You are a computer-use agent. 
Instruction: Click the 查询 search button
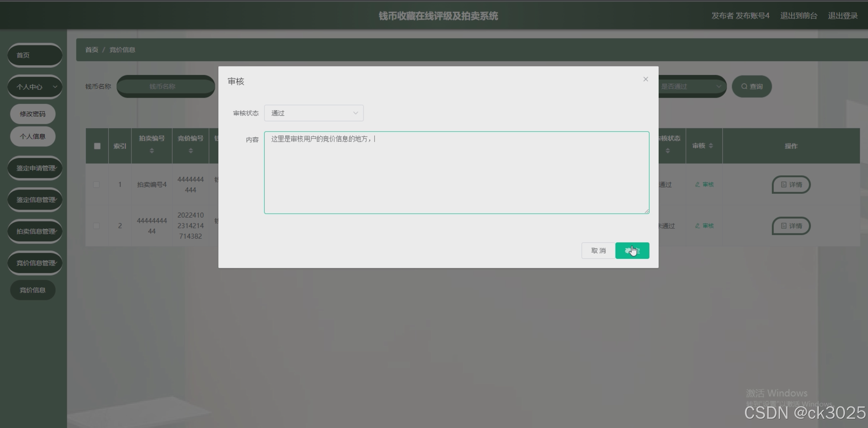pyautogui.click(x=752, y=87)
